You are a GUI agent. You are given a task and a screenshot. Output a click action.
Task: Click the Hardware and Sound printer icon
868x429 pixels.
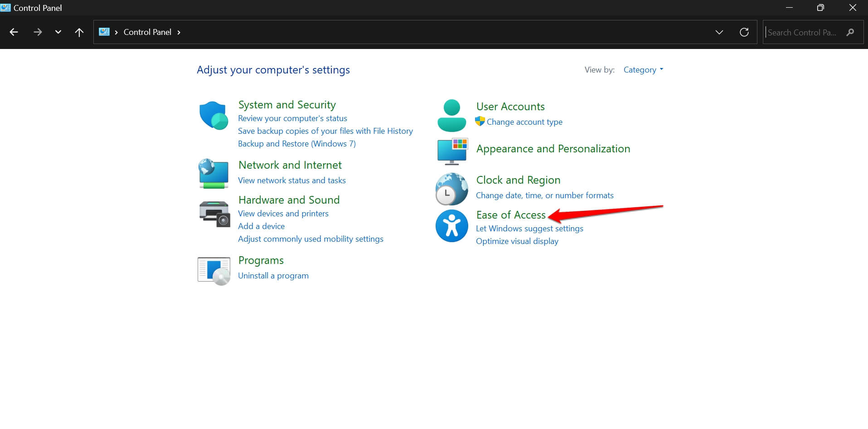click(x=213, y=214)
